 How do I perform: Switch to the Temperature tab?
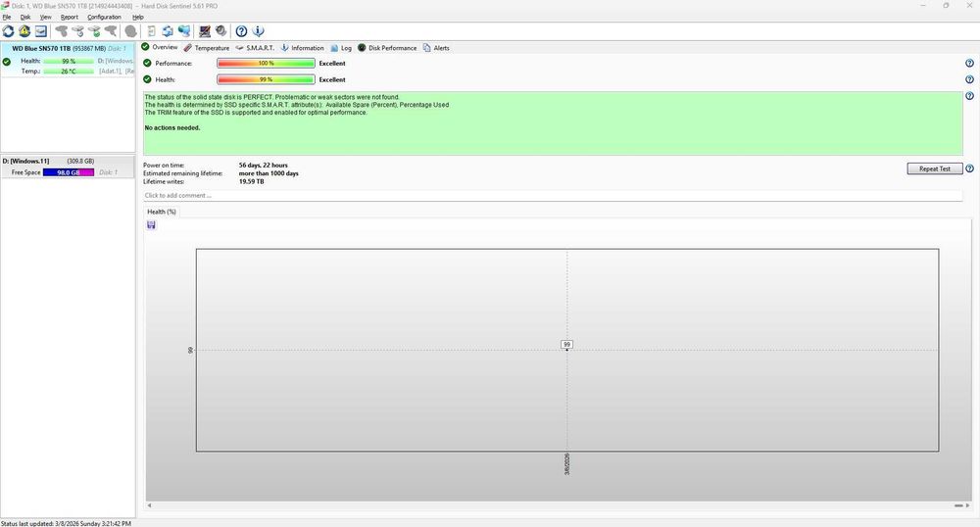[207, 48]
